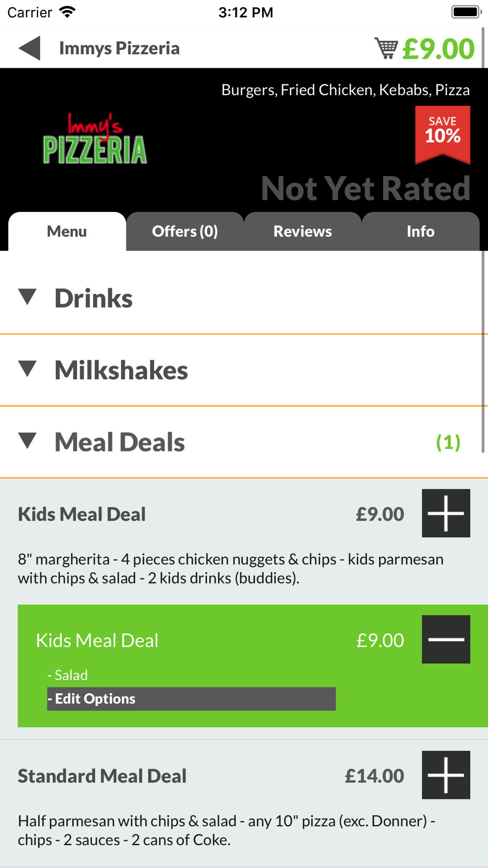
Task: Add a Kids Meal Deal with plus
Action: coord(446,513)
